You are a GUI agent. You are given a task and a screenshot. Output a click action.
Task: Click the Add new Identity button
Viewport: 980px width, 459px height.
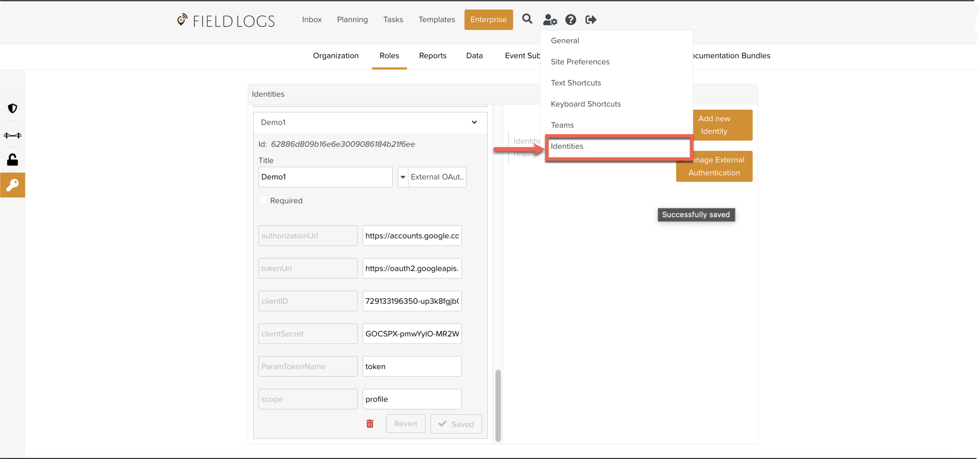tap(714, 125)
